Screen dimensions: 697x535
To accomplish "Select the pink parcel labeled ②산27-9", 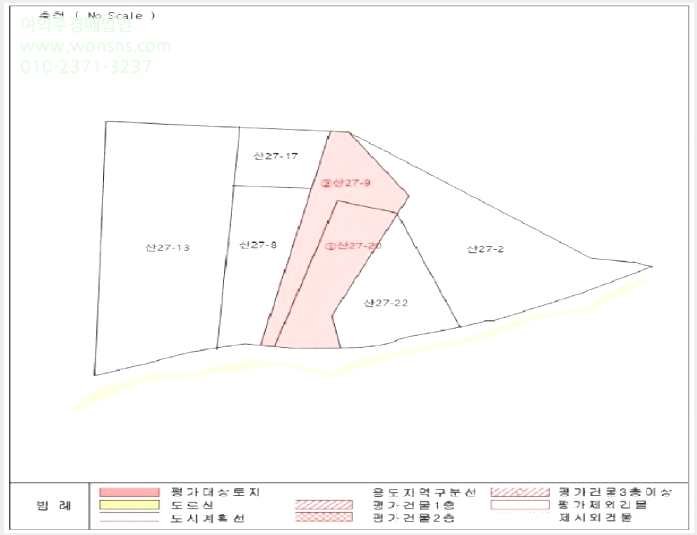I will point(346,183).
